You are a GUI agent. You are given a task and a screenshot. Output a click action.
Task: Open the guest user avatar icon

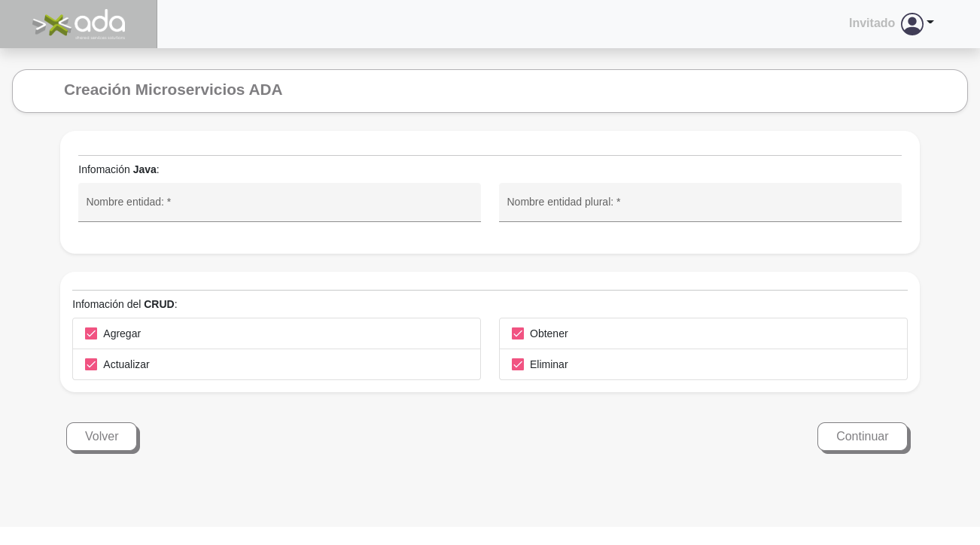[x=912, y=24]
